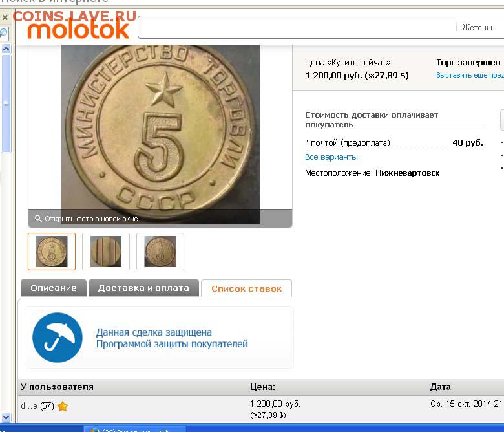Select the first coin thumbnail
The image size is (504, 432).
52,252
